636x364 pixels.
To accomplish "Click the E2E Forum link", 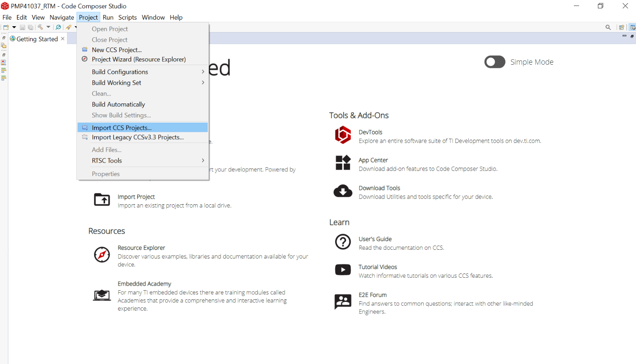I will pos(372,295).
